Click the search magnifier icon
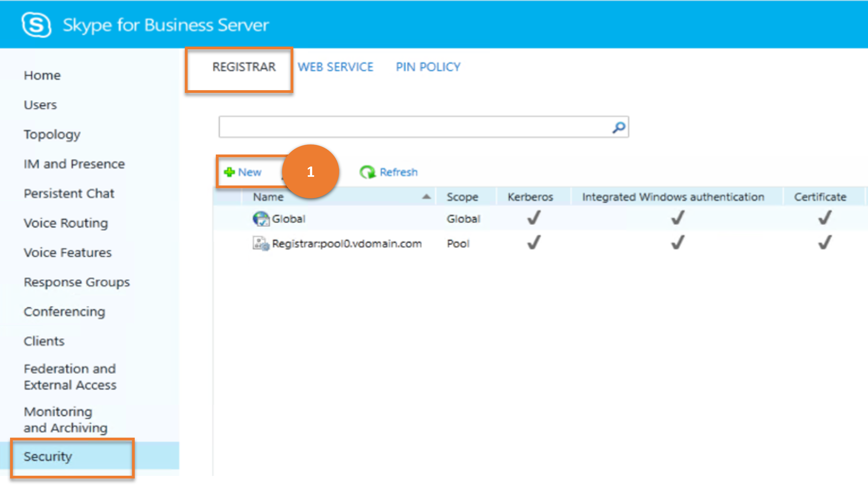Image resolution: width=868 pixels, height=485 pixels. point(619,127)
